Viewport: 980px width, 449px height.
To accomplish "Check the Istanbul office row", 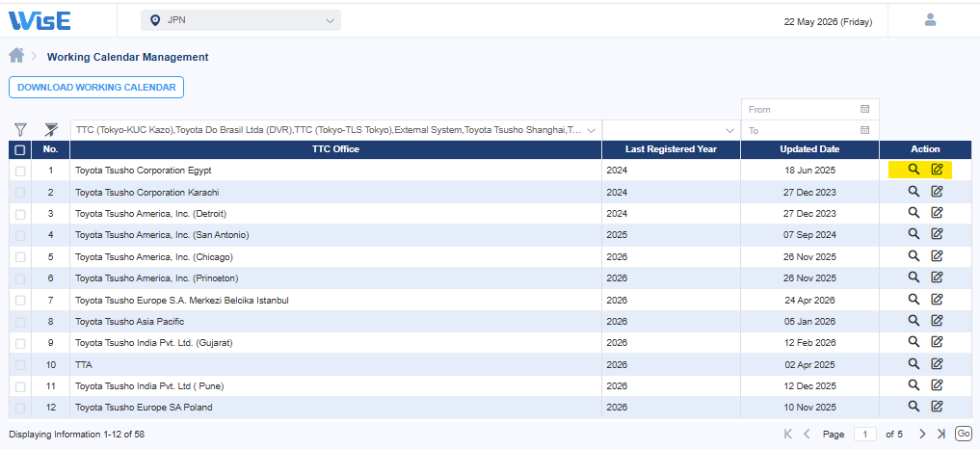I will (x=20, y=301).
